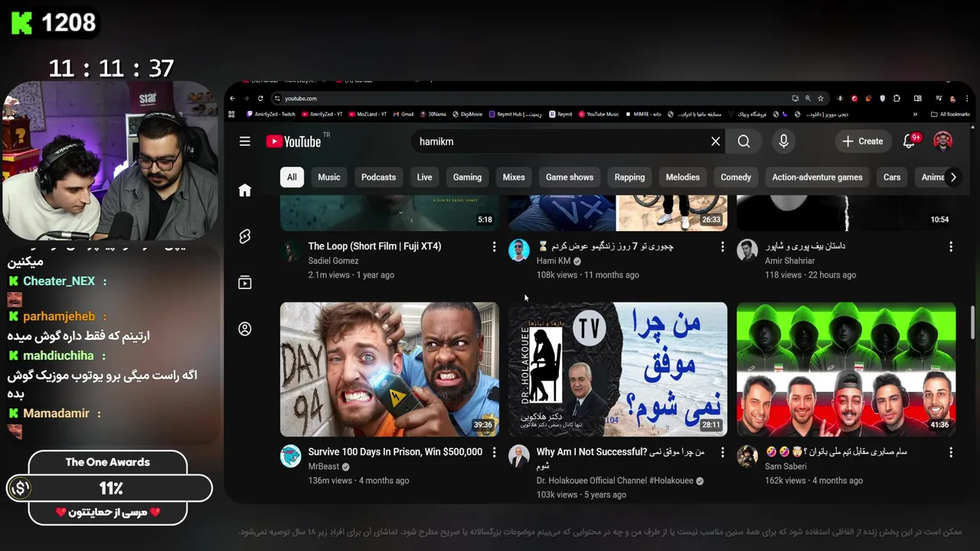Select the Rapping filter chip

629,177
